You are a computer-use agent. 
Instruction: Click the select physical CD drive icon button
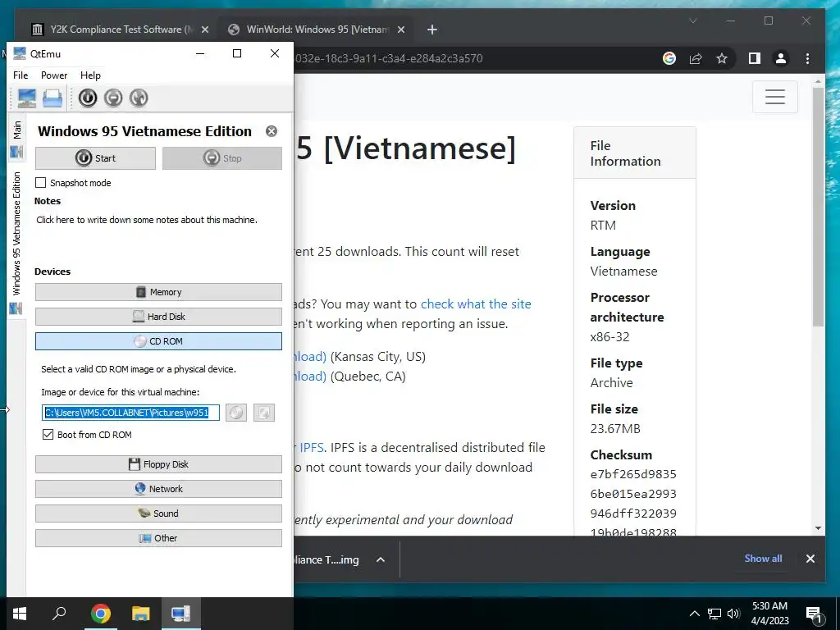click(x=264, y=413)
